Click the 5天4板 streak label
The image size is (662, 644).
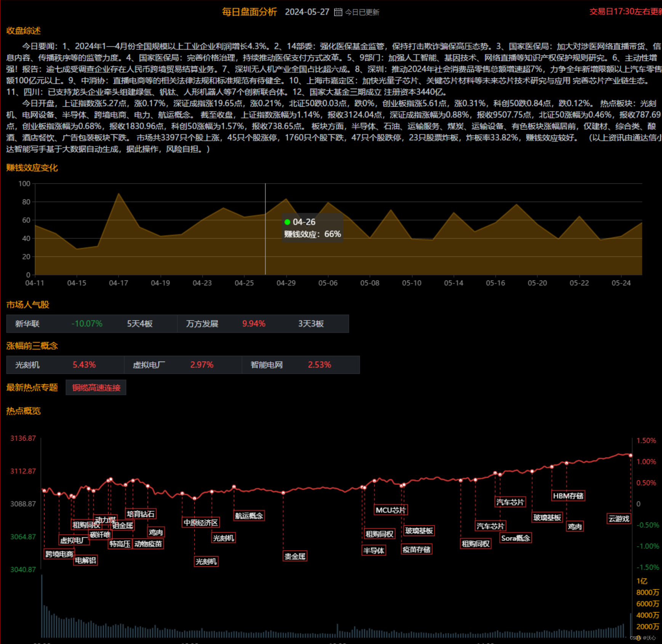(x=140, y=324)
